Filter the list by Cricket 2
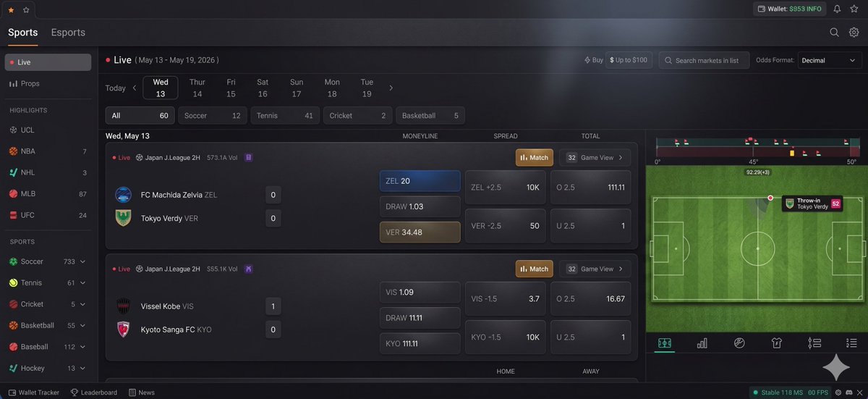868x399 pixels. (358, 115)
